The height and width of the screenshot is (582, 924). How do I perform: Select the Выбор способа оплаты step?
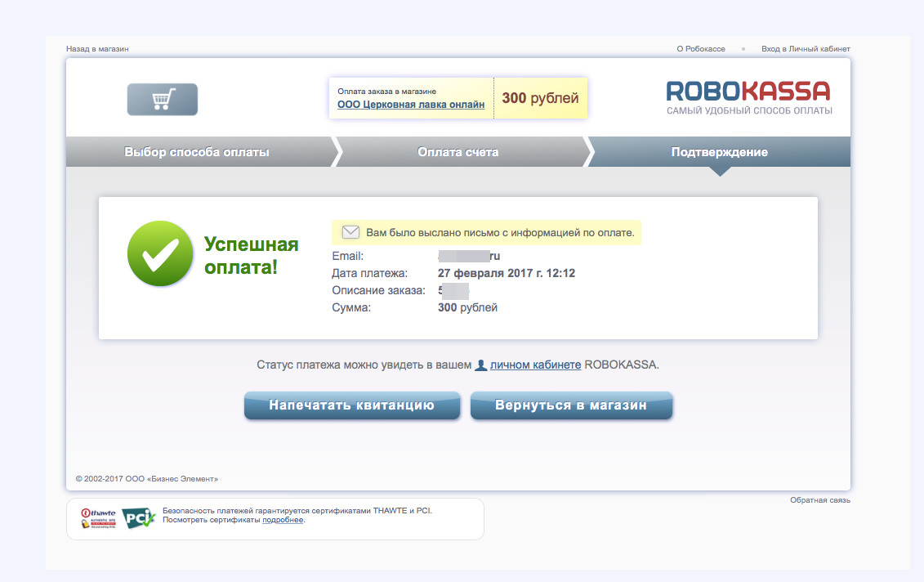197,151
